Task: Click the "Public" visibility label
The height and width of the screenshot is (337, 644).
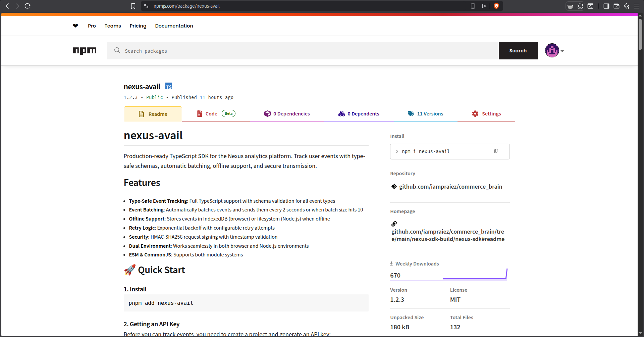Action: (155, 97)
